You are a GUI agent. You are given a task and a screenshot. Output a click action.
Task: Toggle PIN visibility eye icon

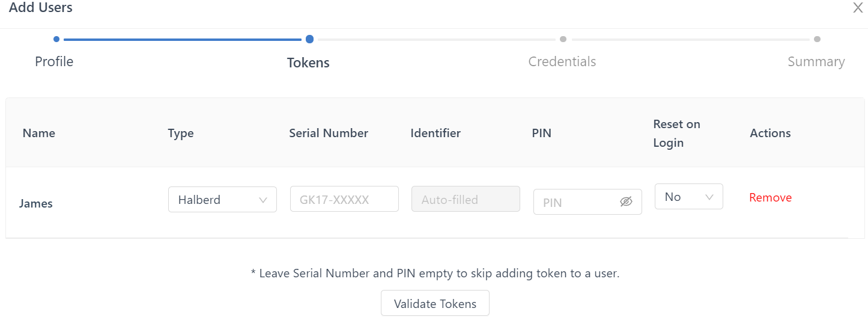pyautogui.click(x=626, y=202)
